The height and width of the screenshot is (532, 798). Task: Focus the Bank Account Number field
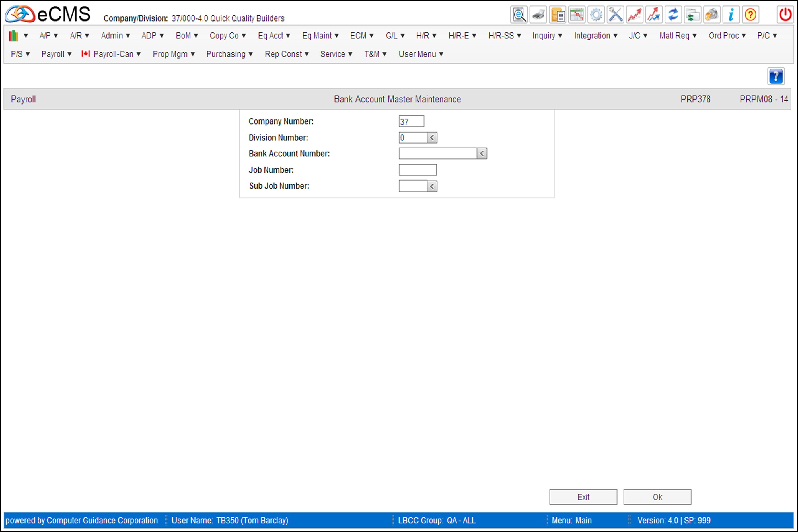coord(438,153)
